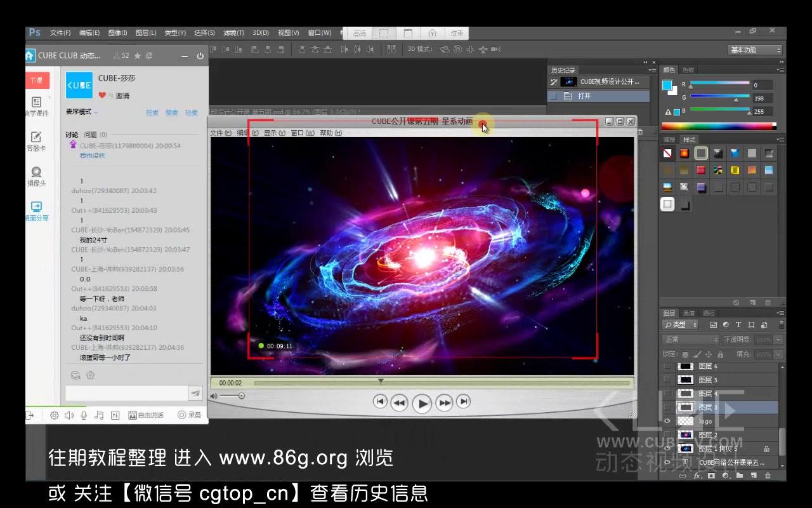Toggle visibility of 图层 5
Screen dimensions: 812x508
pyautogui.click(x=667, y=380)
